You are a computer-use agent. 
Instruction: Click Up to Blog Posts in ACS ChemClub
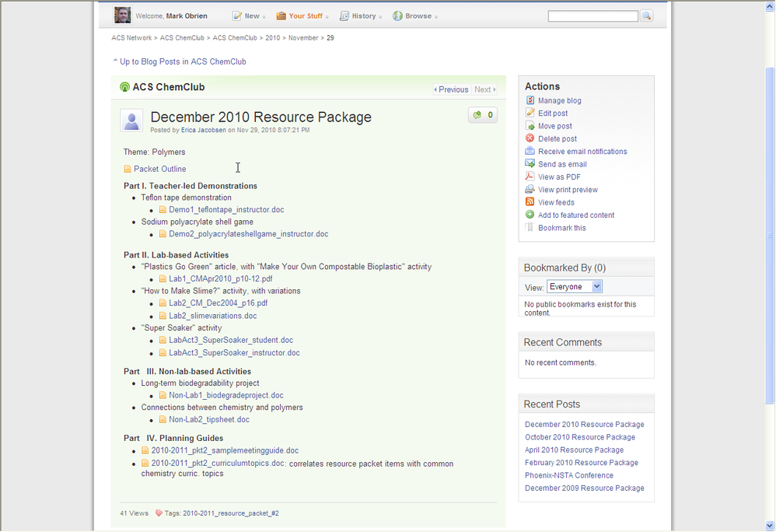click(182, 61)
